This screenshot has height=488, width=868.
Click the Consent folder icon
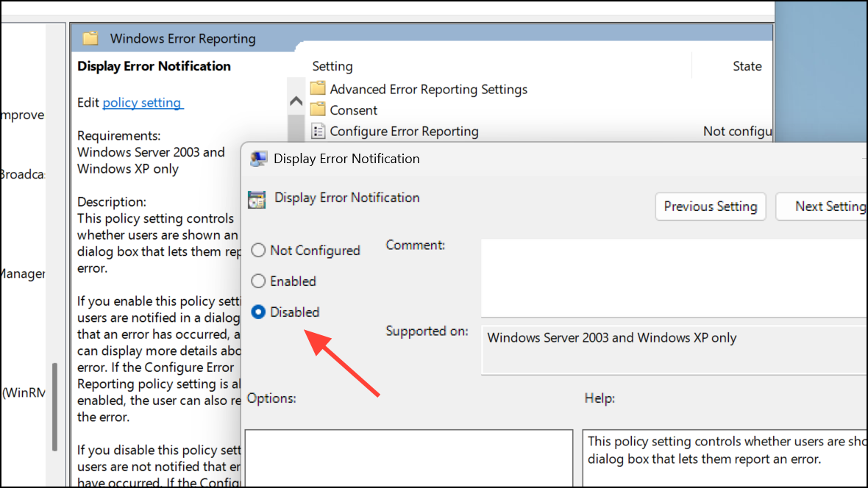pos(318,110)
